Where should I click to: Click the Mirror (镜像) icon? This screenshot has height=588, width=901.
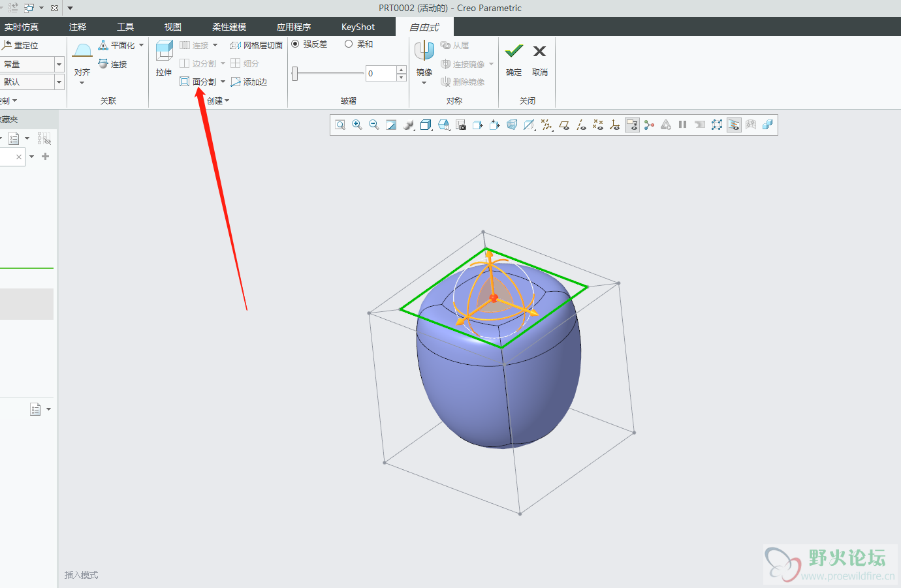424,51
